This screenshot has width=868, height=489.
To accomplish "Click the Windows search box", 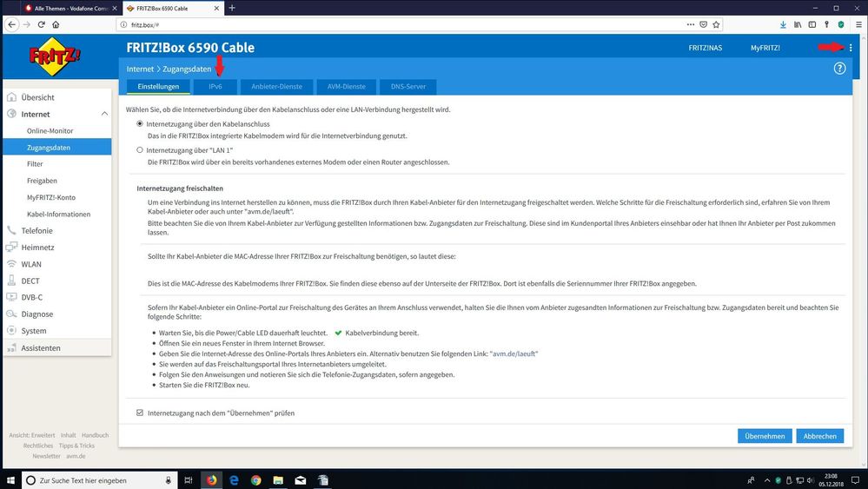I will (x=100, y=480).
